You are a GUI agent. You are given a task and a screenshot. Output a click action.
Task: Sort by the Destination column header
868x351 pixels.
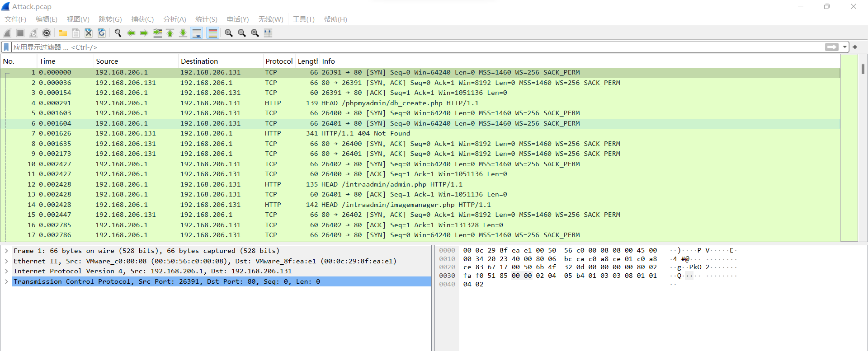pyautogui.click(x=221, y=61)
